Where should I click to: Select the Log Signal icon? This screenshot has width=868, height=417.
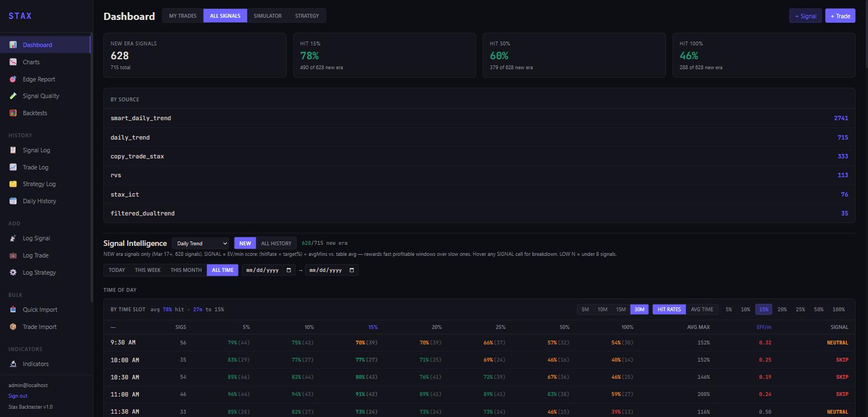coord(13,238)
